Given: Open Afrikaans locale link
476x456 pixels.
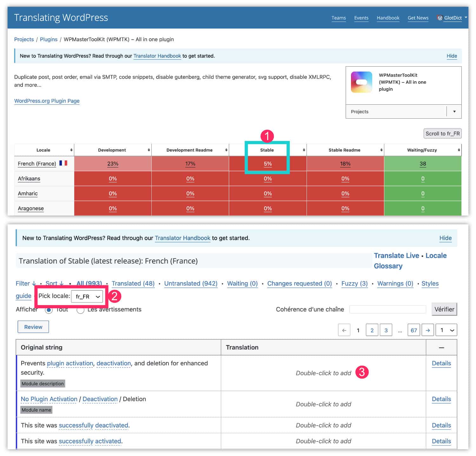Looking at the screenshot, I should click(x=29, y=179).
